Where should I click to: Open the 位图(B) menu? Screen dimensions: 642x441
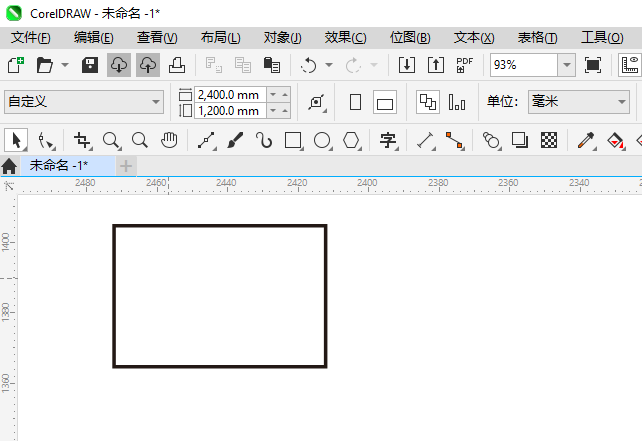click(410, 38)
